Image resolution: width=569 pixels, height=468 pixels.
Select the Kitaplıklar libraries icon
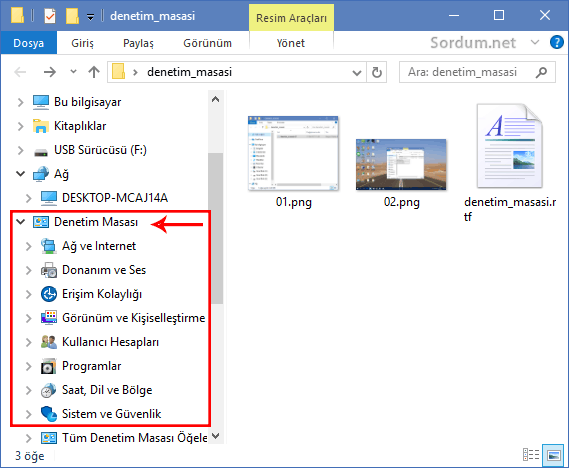click(41, 126)
